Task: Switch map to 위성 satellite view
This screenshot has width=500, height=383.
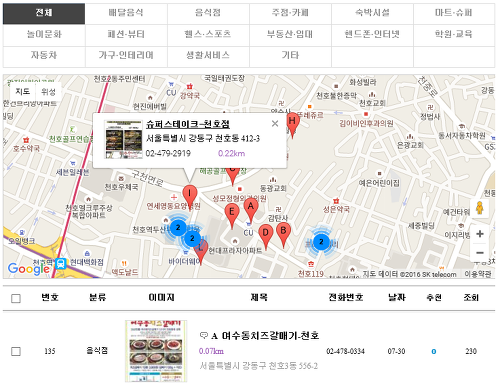Action: tap(48, 91)
